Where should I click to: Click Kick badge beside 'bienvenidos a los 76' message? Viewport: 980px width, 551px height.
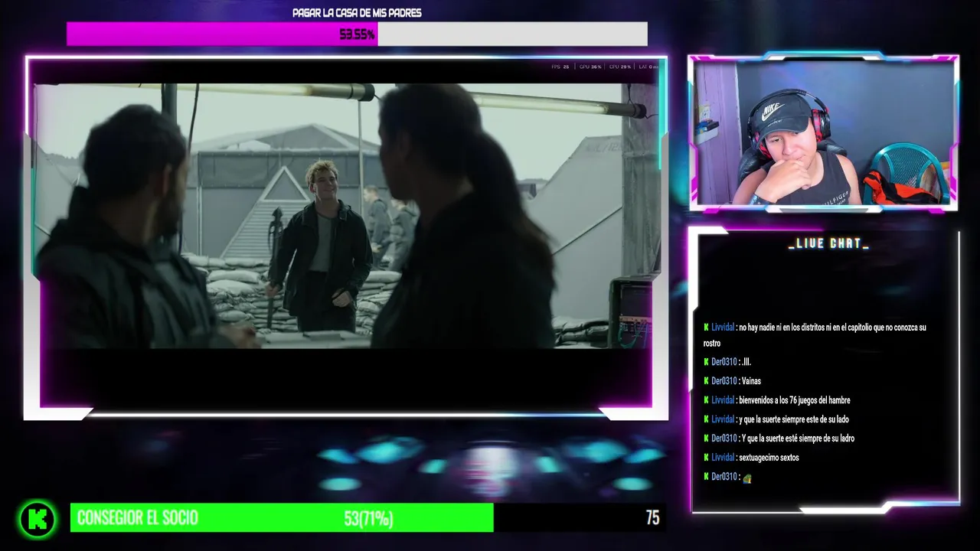point(706,400)
